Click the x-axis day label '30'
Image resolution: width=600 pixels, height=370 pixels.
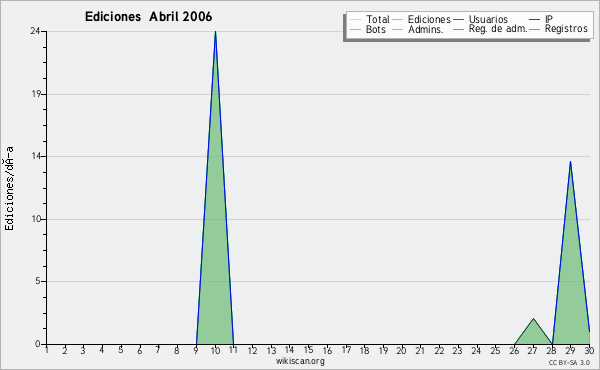click(589, 350)
